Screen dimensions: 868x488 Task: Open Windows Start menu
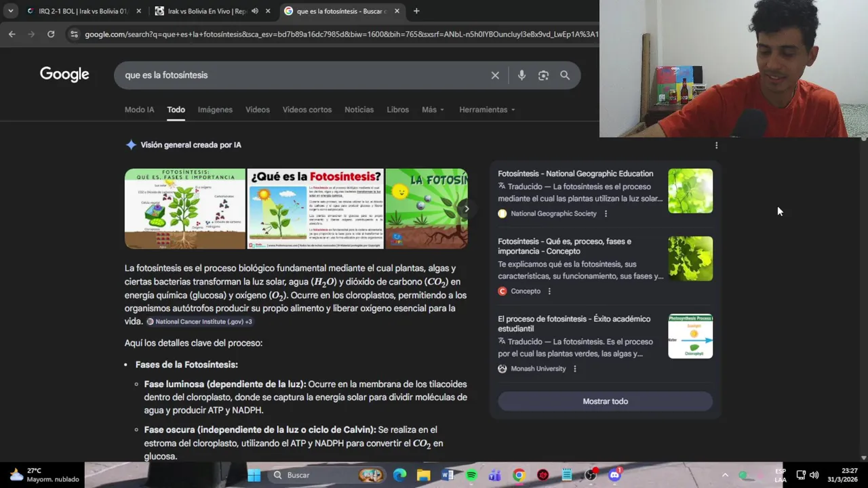[x=254, y=475]
